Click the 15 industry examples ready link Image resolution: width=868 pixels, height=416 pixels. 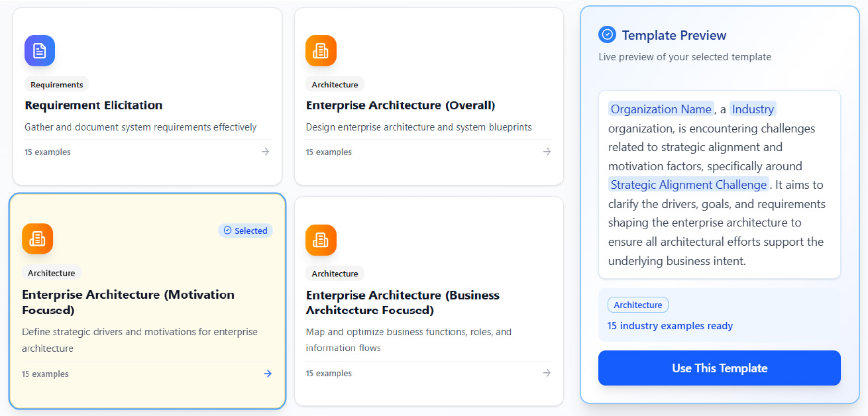(x=670, y=326)
